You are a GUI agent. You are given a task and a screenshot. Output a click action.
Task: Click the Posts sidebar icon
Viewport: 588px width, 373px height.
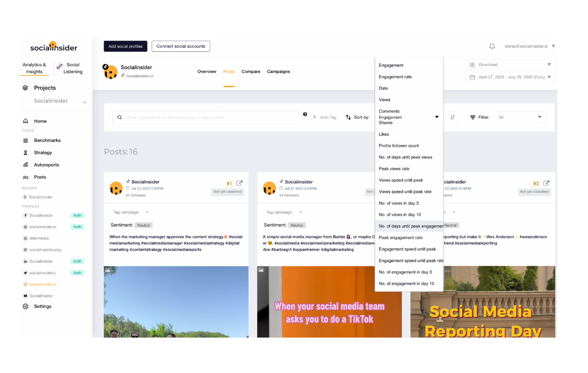coord(25,177)
